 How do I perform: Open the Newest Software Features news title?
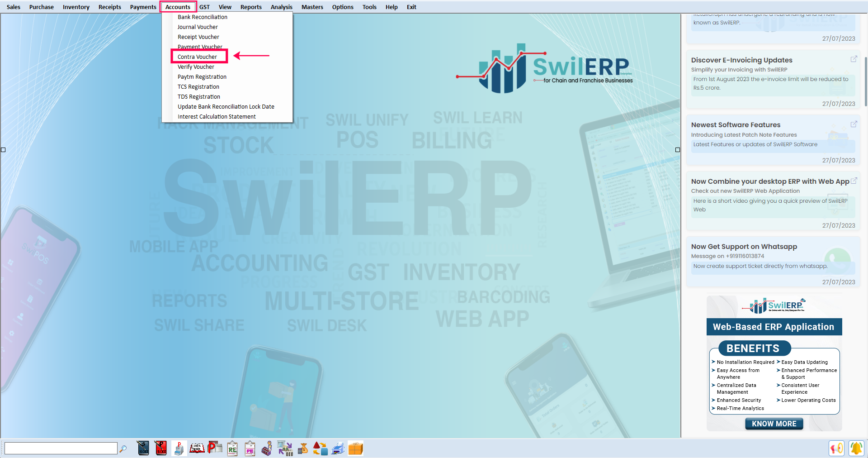click(x=736, y=125)
